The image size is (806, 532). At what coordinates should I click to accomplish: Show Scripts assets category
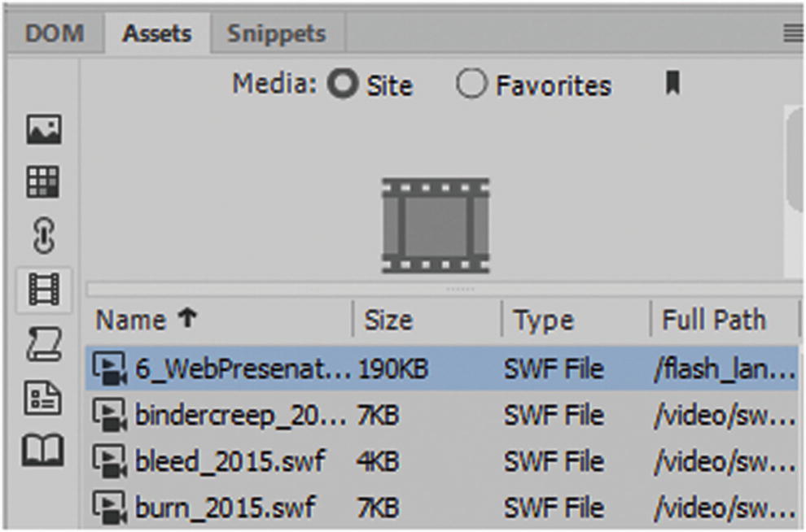(x=43, y=344)
